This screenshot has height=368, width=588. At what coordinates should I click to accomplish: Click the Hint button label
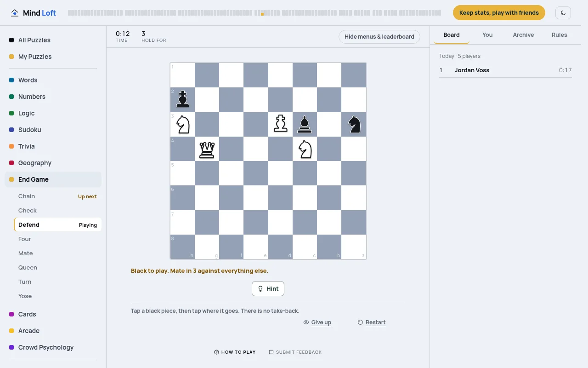(x=272, y=289)
